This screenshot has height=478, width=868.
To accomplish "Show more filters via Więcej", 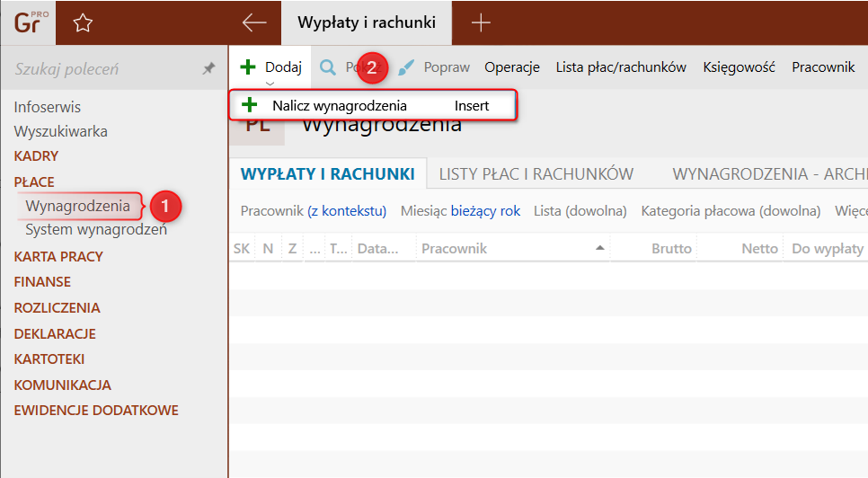I will 852,211.
